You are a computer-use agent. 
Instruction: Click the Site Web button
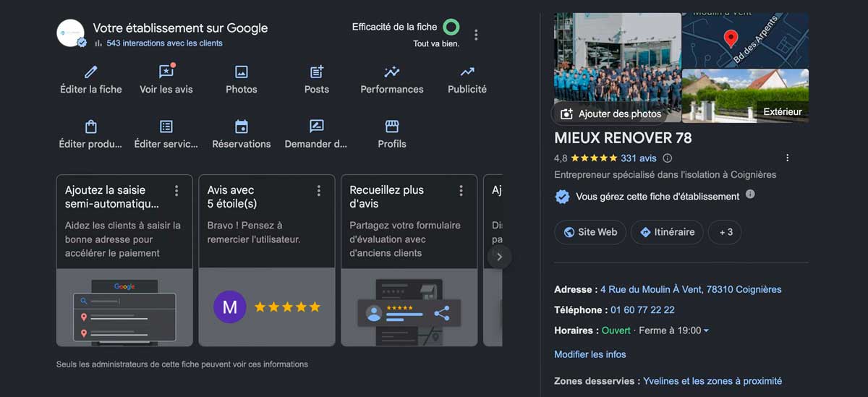click(x=590, y=232)
